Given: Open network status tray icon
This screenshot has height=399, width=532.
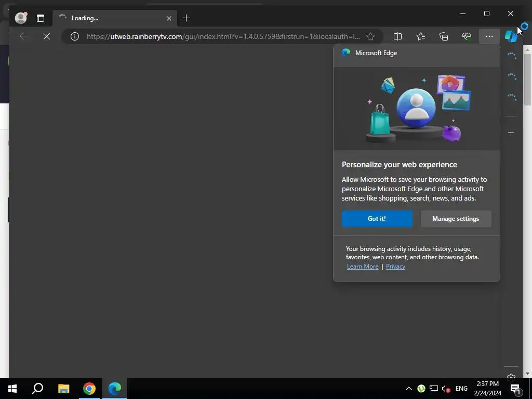Looking at the screenshot, I should tap(434, 389).
